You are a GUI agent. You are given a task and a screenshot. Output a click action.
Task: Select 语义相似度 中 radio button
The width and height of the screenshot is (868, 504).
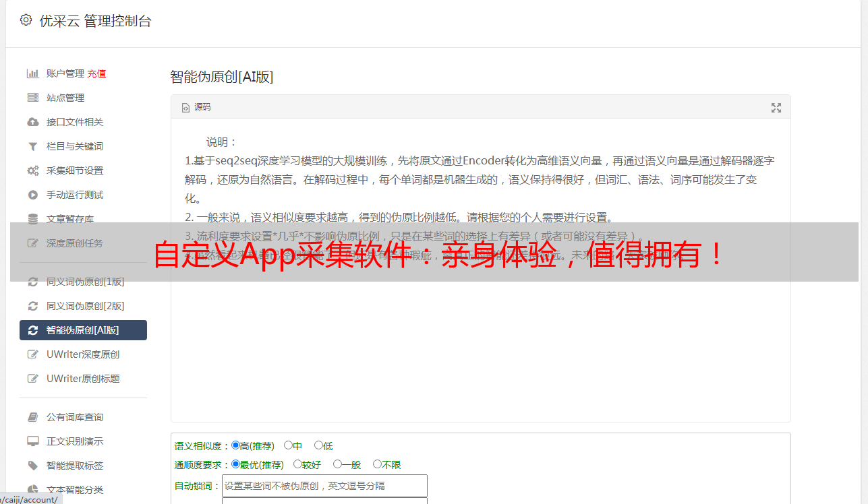pyautogui.click(x=288, y=445)
